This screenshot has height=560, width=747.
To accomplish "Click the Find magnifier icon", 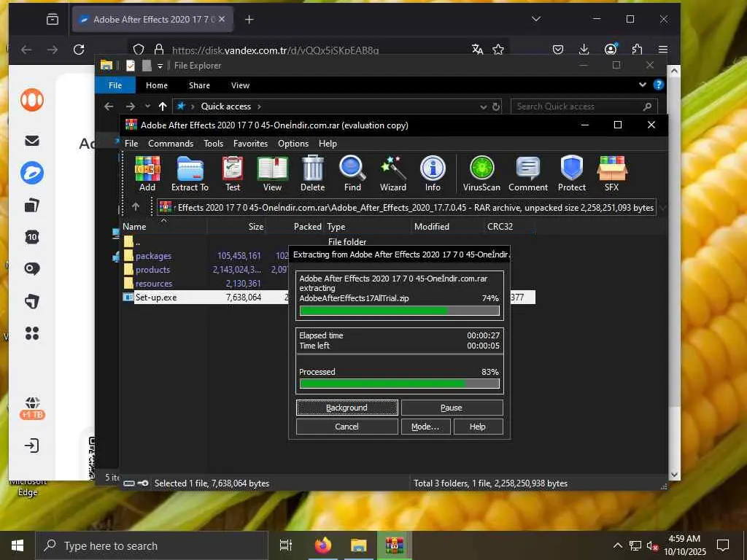I will [352, 174].
